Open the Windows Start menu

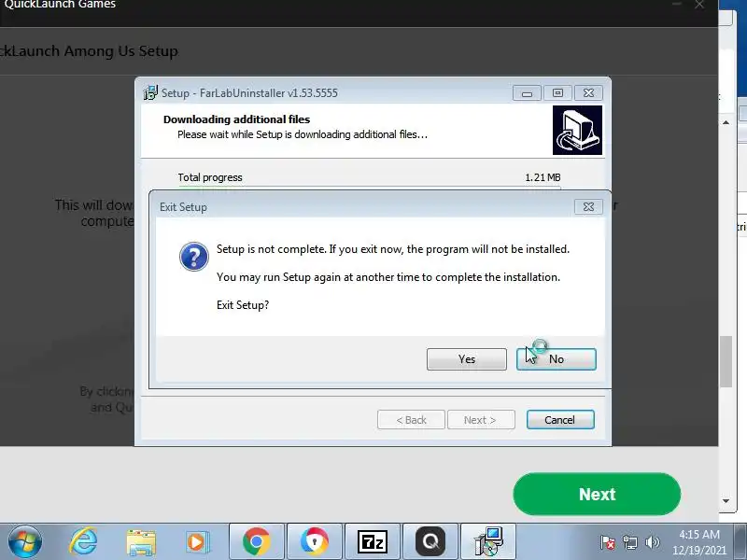(x=24, y=541)
